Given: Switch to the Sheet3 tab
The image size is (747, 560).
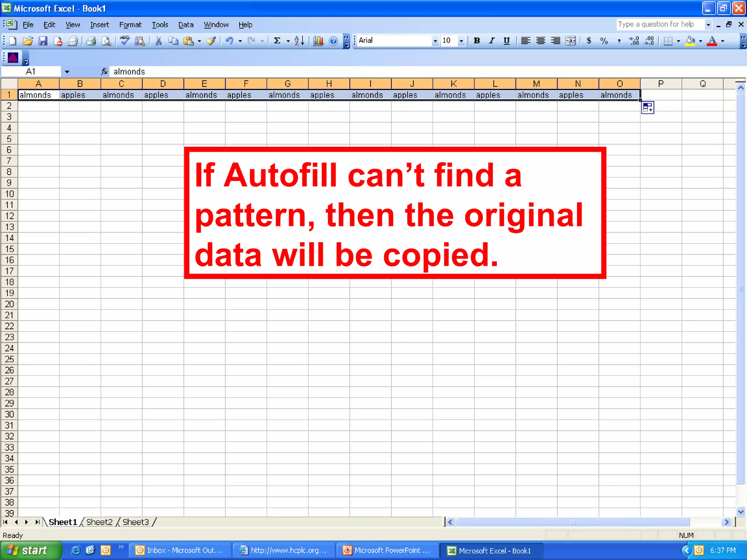Looking at the screenshot, I should pos(136,522).
